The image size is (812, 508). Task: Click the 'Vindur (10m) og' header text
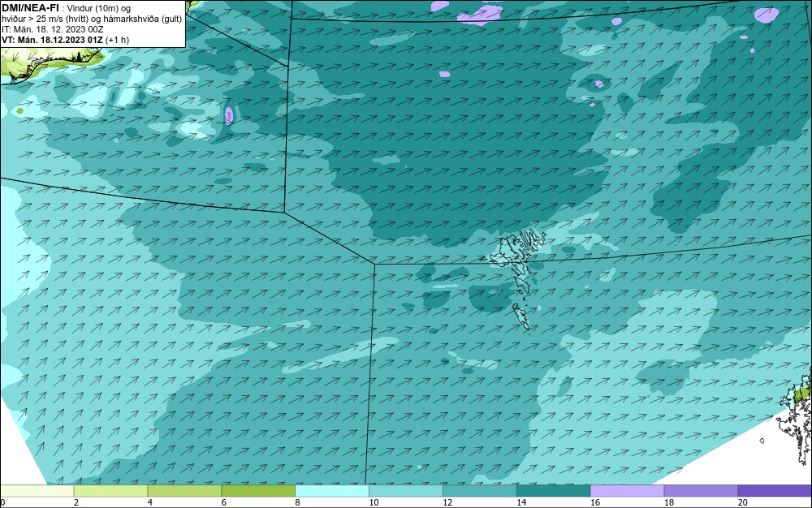point(99,8)
